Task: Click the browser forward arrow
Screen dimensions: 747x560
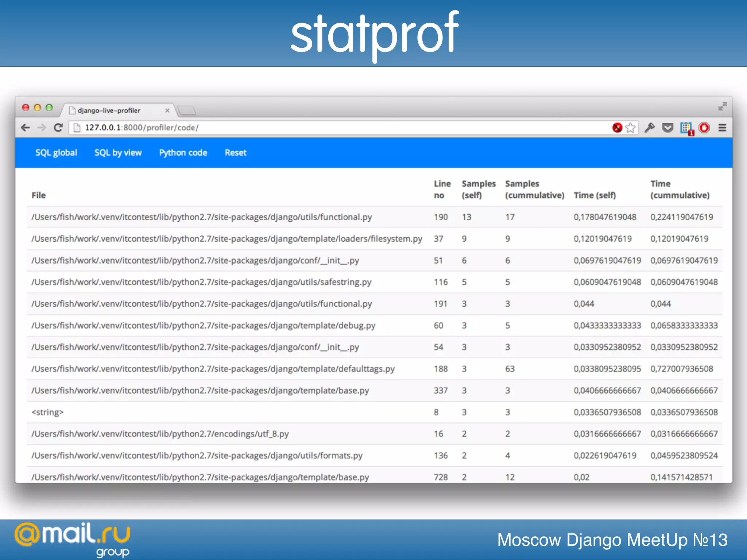Action: click(42, 128)
